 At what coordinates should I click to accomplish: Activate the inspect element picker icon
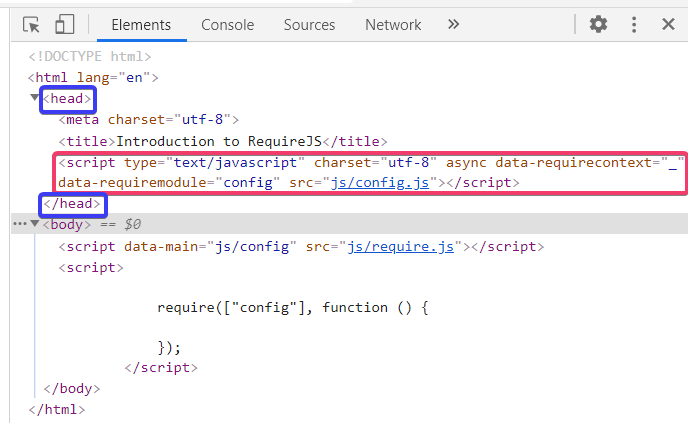tap(31, 25)
